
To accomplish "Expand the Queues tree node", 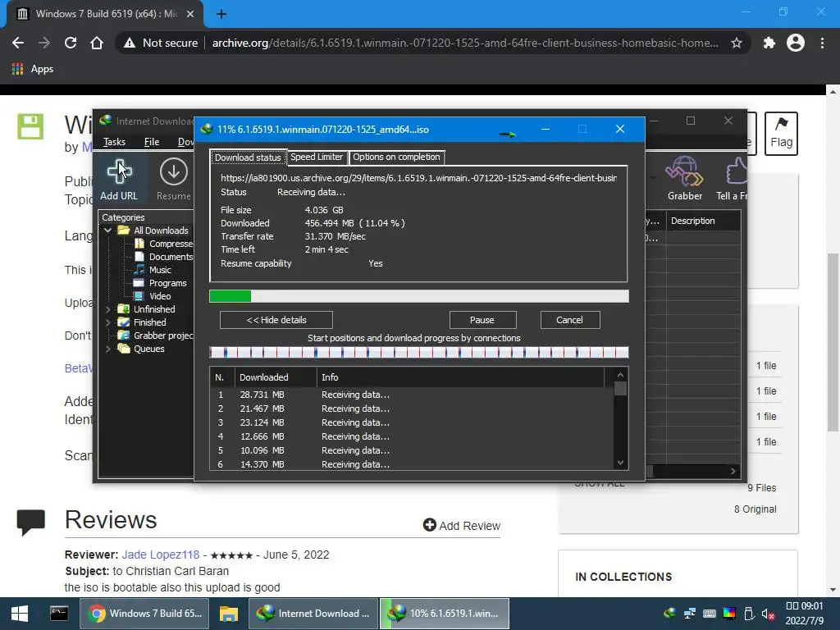I will point(107,349).
